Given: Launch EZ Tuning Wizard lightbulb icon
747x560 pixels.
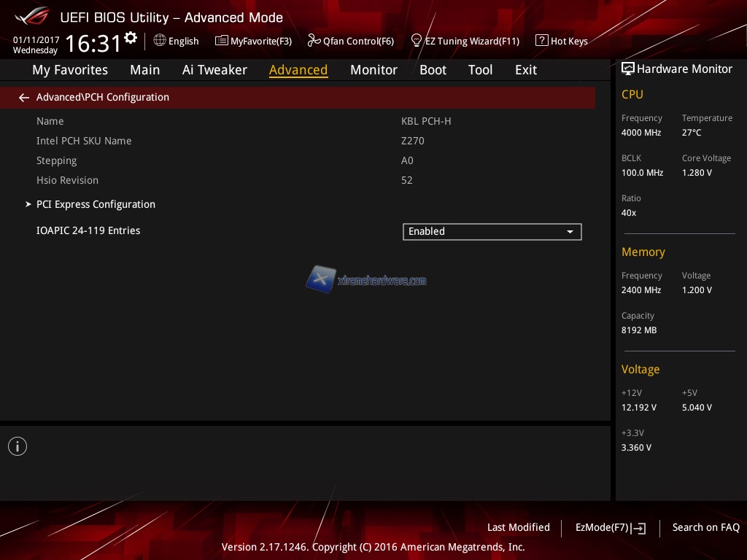Looking at the screenshot, I should pos(417,40).
